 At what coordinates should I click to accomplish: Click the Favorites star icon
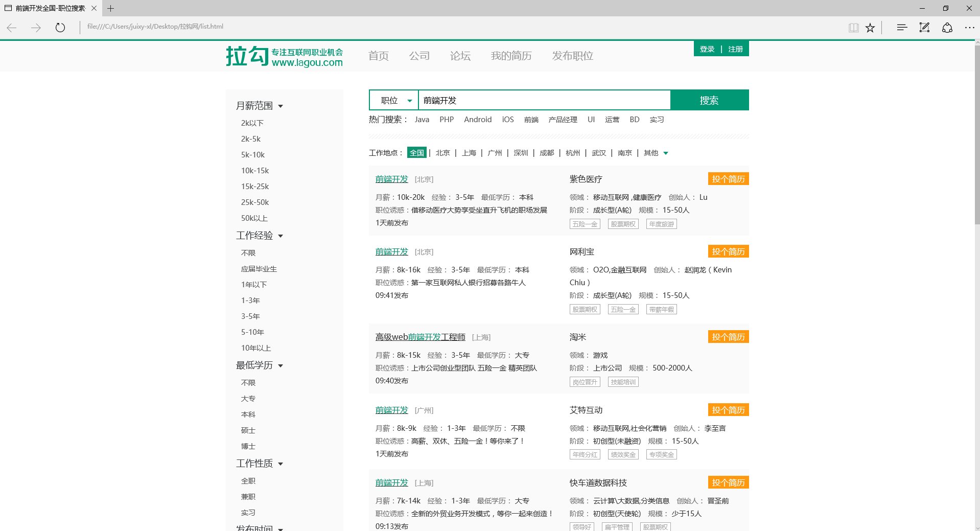click(870, 28)
